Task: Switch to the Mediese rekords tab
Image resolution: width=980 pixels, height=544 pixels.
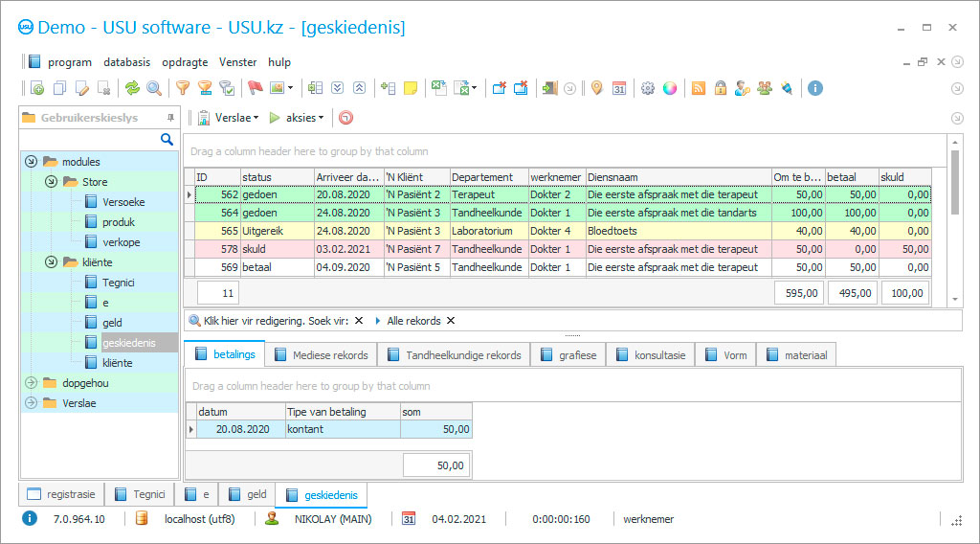Action: (x=322, y=355)
